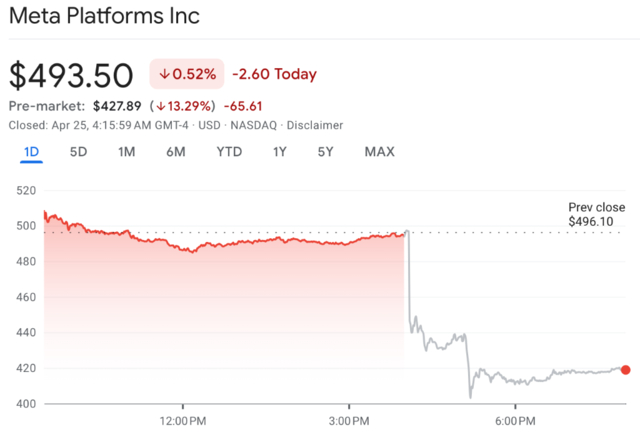Screen dimensions: 640x432
Task: Open the 5Y range tab
Action: (326, 152)
